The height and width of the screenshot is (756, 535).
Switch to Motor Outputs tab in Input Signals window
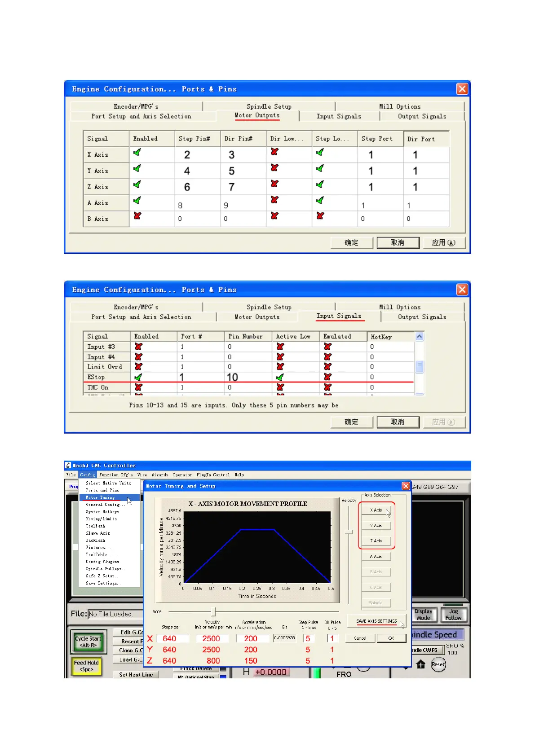(x=257, y=317)
